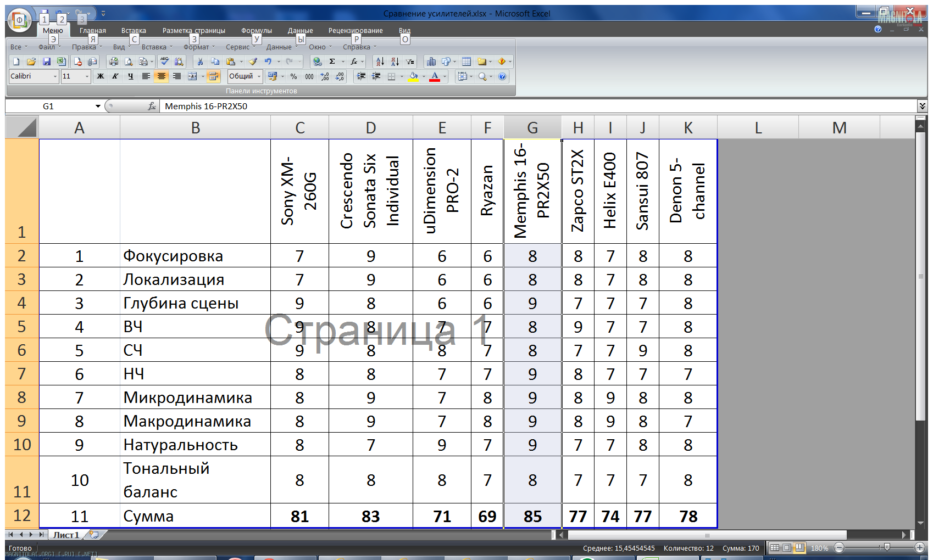
Task: Toggle right text alignment
Action: (177, 76)
